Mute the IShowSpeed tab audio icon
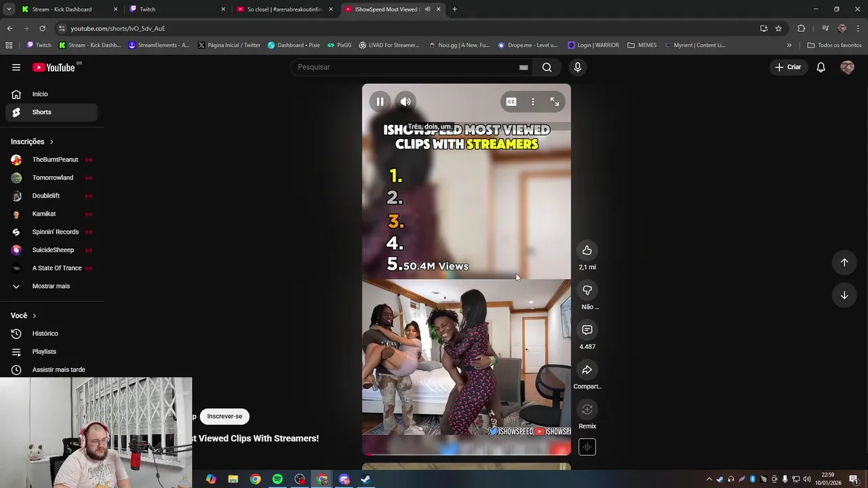 (x=427, y=9)
